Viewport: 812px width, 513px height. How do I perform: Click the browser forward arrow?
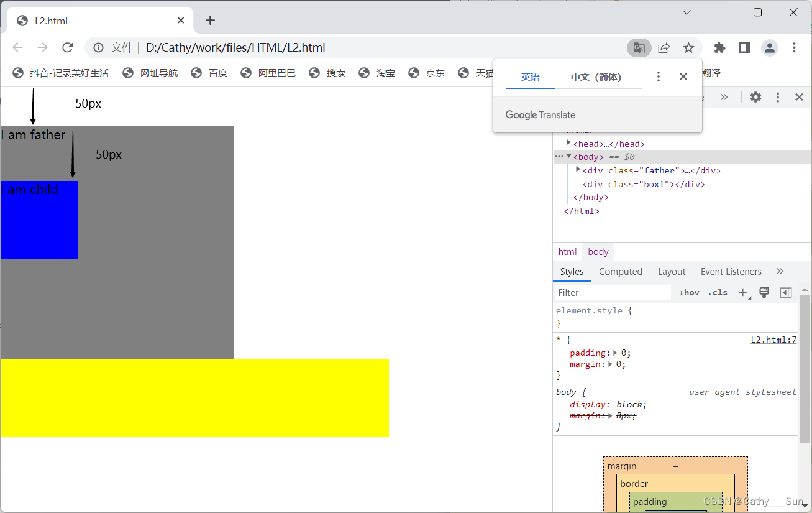pos(42,48)
